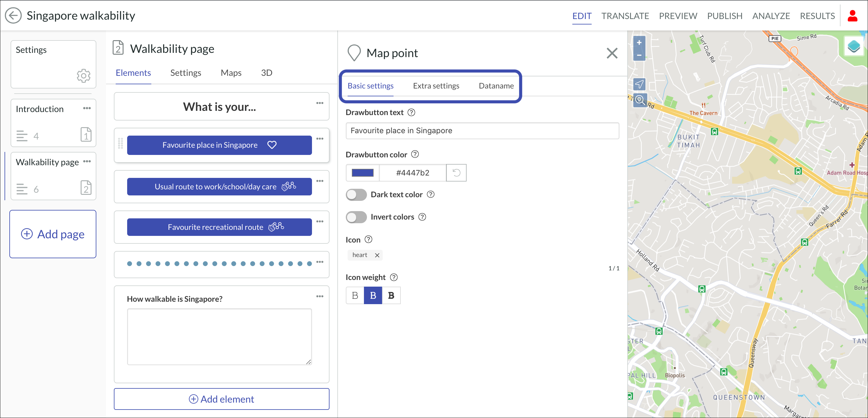Go to ANALYZE in top navigation

pyautogui.click(x=771, y=16)
